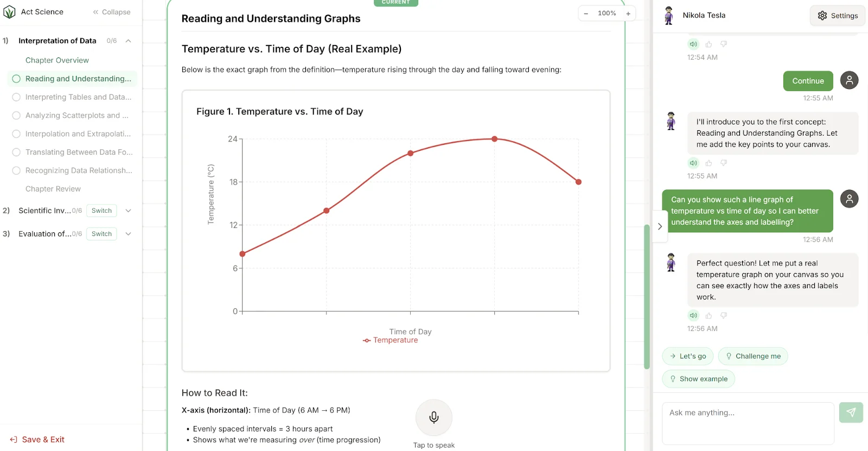Select the Analyzing Scatterplots lesson circle
The image size is (868, 451).
tap(16, 115)
